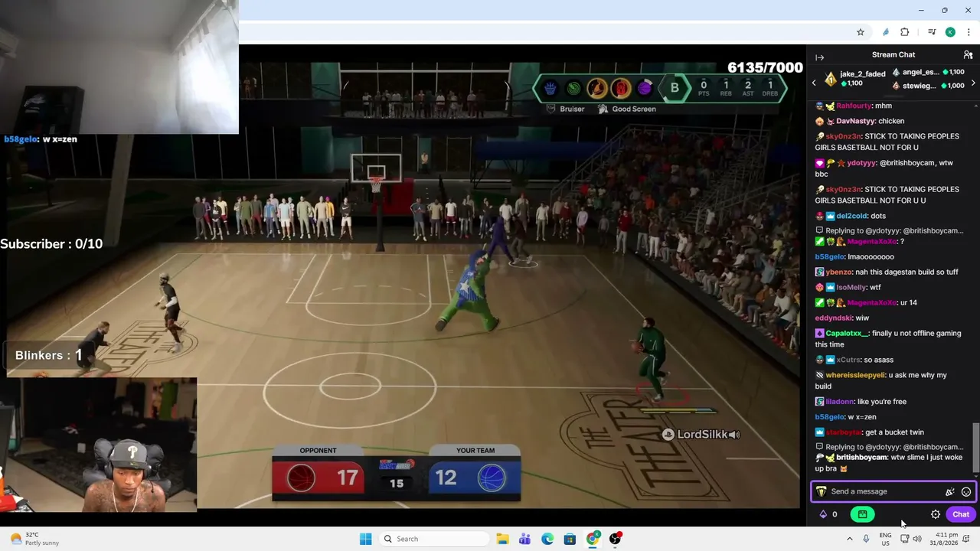Open the browser three-dot menu
This screenshot has height=551, width=980.
[x=969, y=32]
